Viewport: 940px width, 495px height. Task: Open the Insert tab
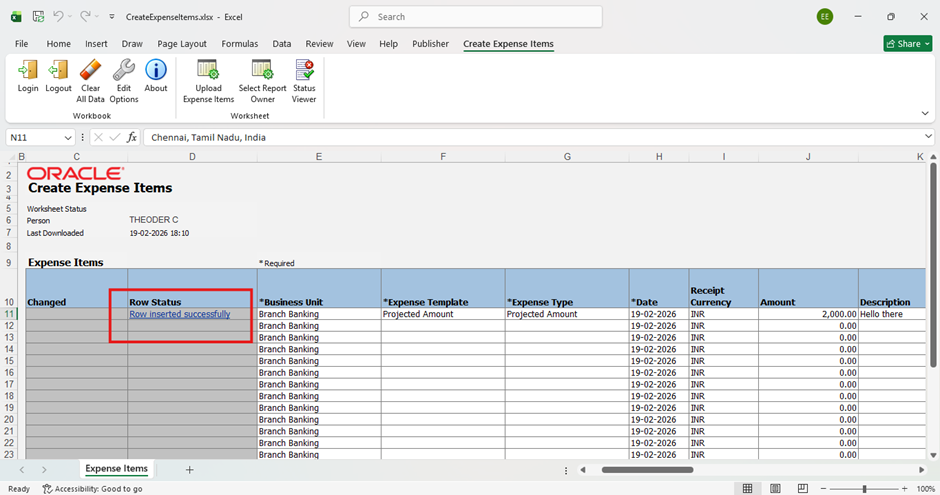[96, 44]
